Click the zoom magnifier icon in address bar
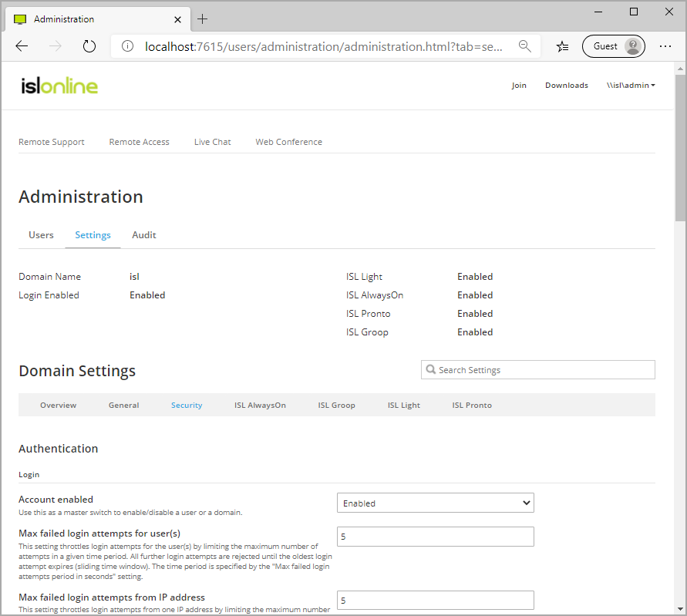The width and height of the screenshot is (687, 616). 524,46
